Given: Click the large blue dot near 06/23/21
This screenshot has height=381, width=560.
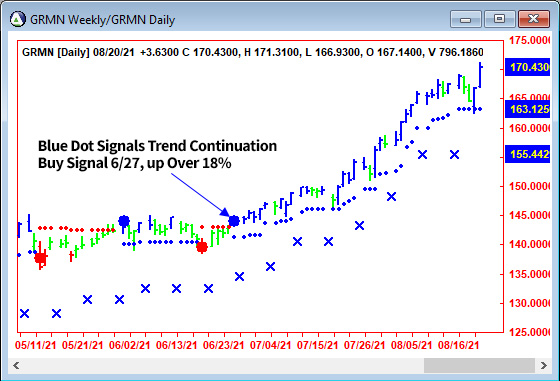Looking at the screenshot, I should [234, 221].
